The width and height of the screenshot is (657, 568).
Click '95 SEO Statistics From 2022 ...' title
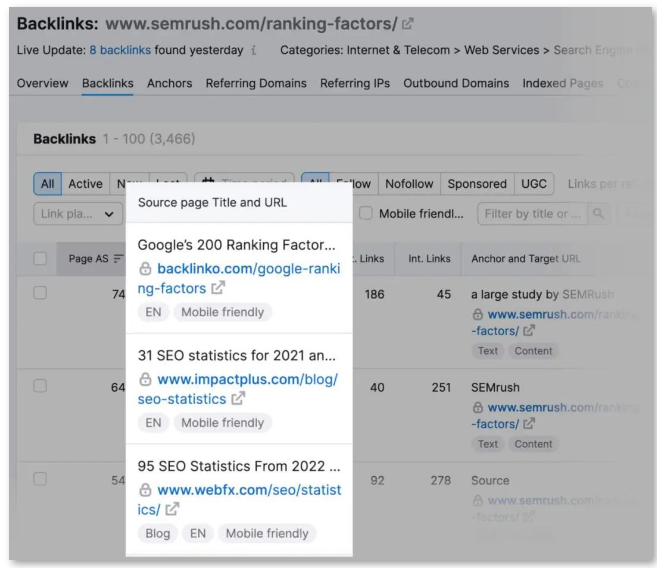click(239, 466)
